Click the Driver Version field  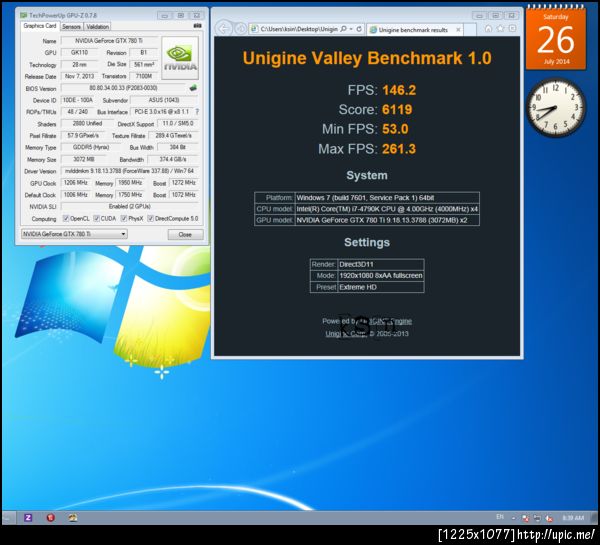tap(130, 171)
